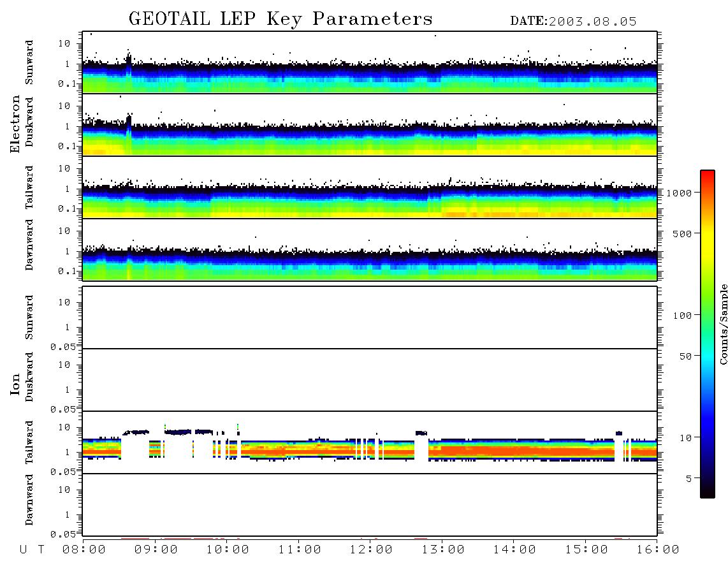728x561 pixels.
Task: Select the Electron "Tailward" panel label
Action: [29, 187]
